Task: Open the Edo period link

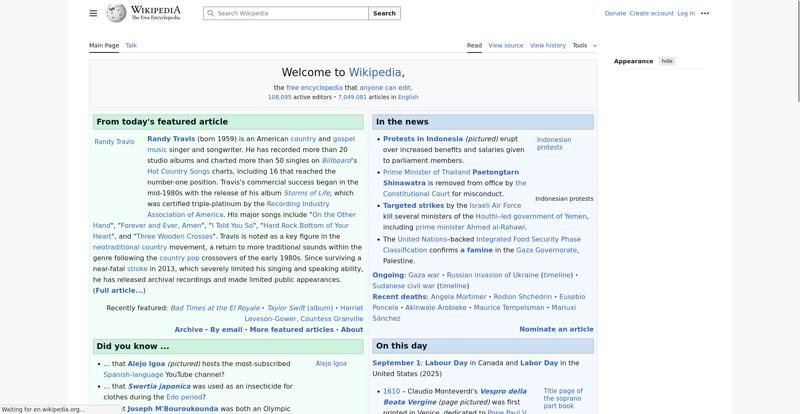Action: [x=184, y=397]
